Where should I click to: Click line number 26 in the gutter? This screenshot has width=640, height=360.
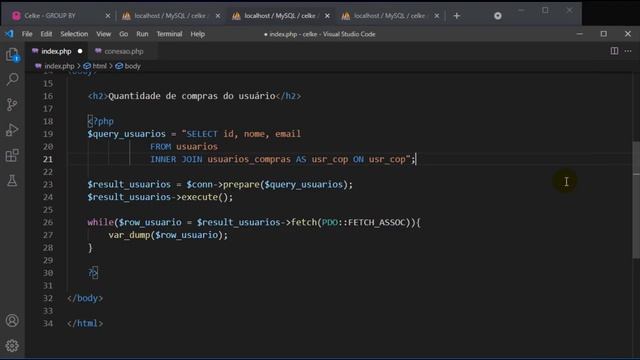[48, 222]
